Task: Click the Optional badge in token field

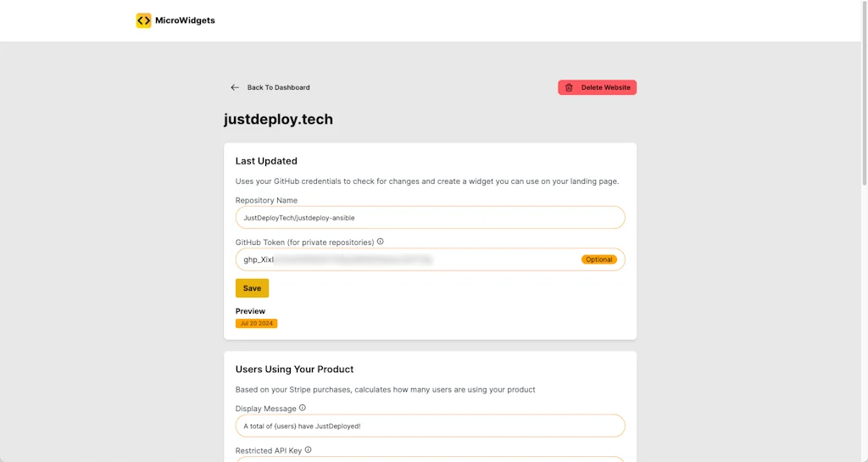Action: (598, 259)
